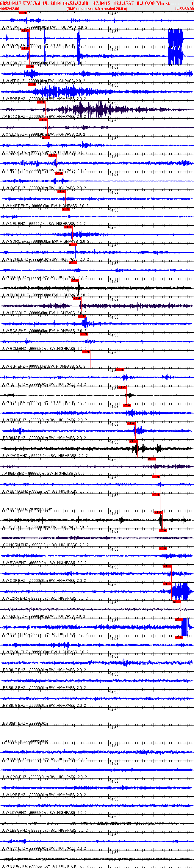Select the 'NC KHBB HHZ' station label

(x=16, y=527)
